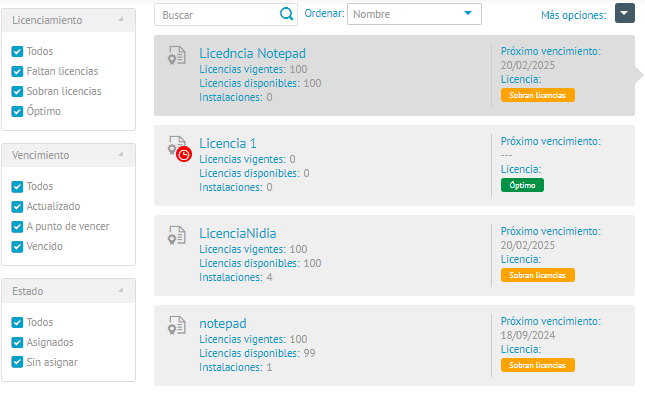Viewport: 645px width, 395px height.
Task: Open the notepad license entry
Action: pos(223,323)
